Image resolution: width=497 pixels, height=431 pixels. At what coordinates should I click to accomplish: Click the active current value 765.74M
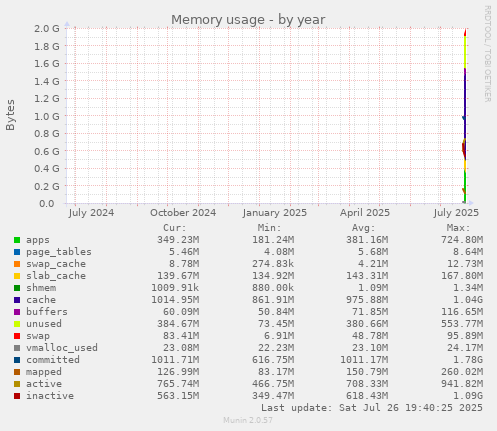[x=178, y=384]
